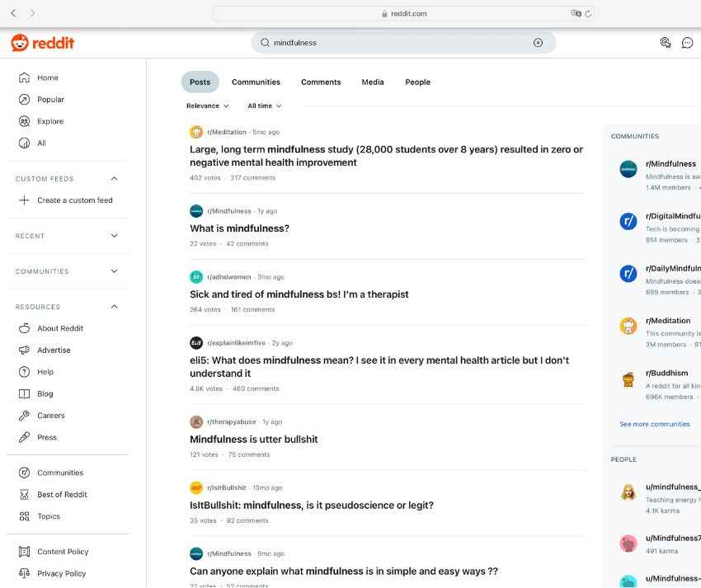Focus the mindfulness search field
Image resolution: width=701 pixels, height=588 pixels.
(403, 43)
